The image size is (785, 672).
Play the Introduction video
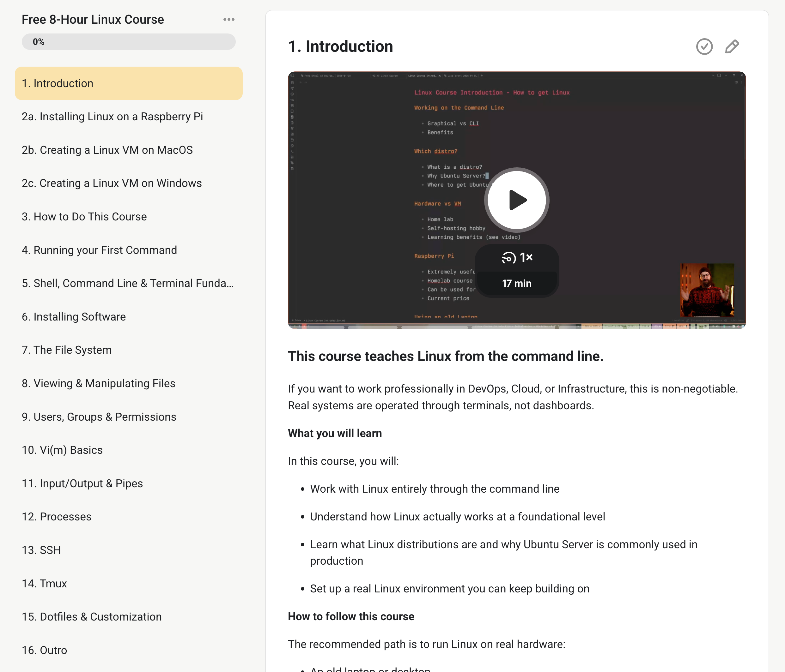click(517, 200)
